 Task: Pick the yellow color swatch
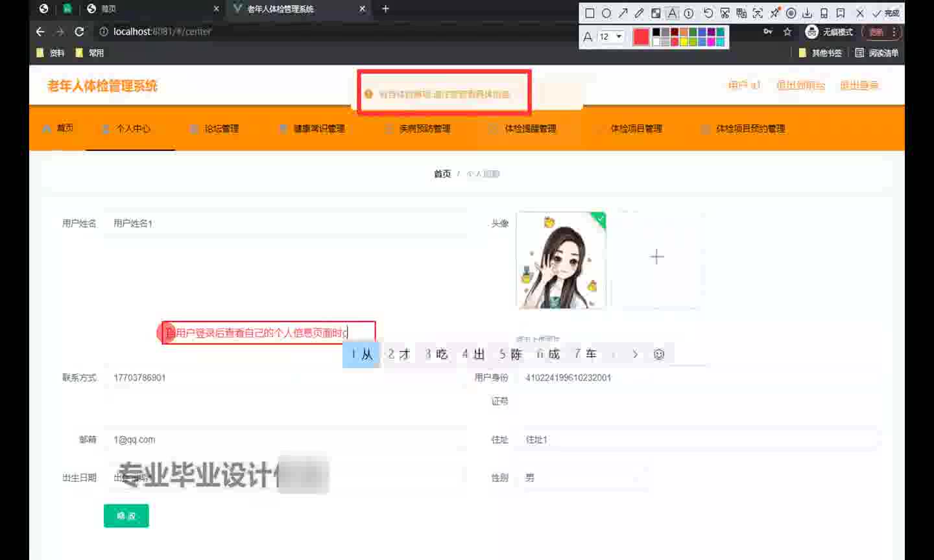[x=684, y=41]
